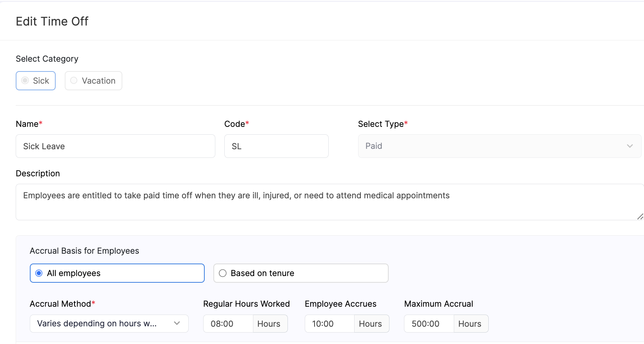644x344 pixels.
Task: Click Hours unit beside Maximum Accrual
Action: point(470,324)
